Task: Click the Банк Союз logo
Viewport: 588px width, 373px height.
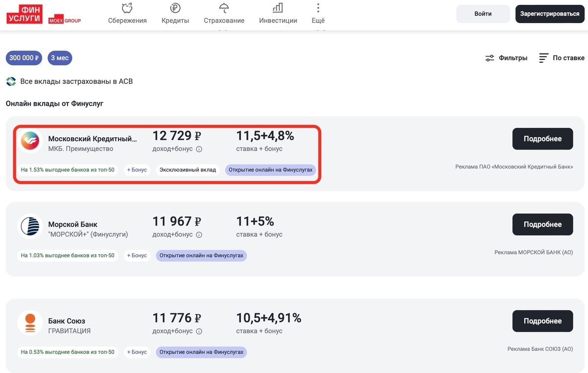Action: (30, 323)
